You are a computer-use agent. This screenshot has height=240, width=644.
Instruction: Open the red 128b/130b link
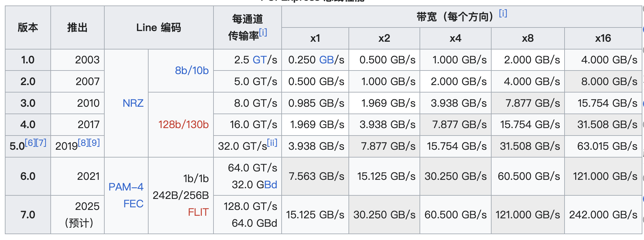(x=183, y=125)
